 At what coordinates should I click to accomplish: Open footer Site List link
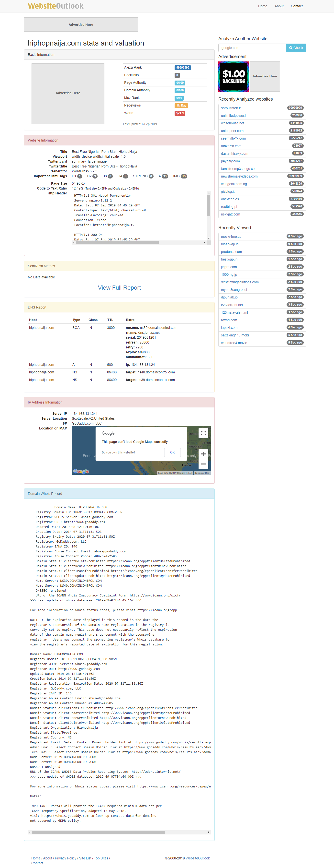tap(85, 858)
